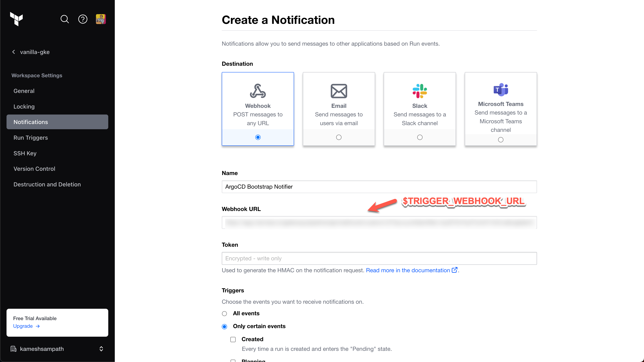Open the search magnifier icon

(64, 19)
